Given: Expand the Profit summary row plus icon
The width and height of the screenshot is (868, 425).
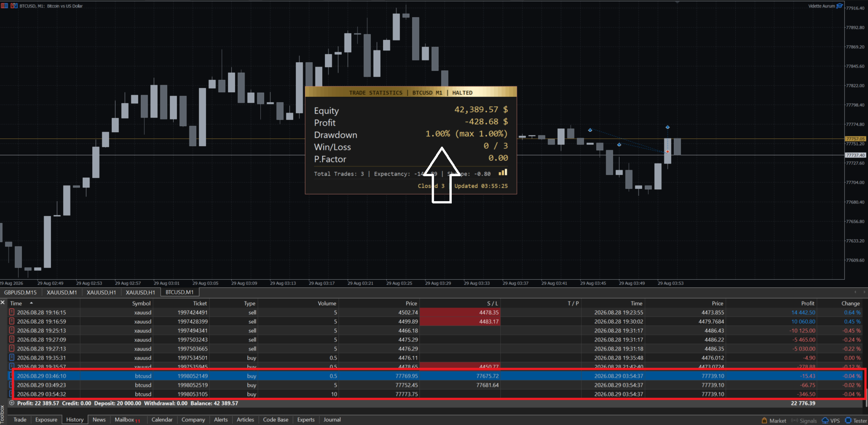Looking at the screenshot, I should coord(12,403).
